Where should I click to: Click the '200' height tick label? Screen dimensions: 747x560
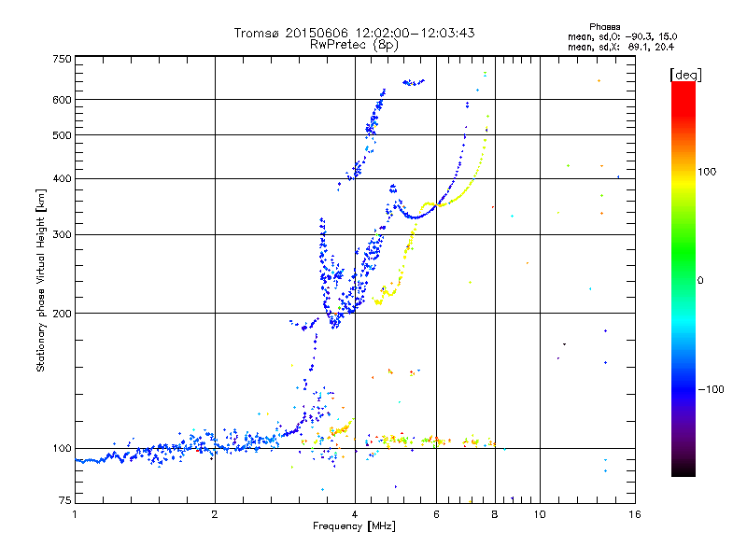[x=62, y=314]
